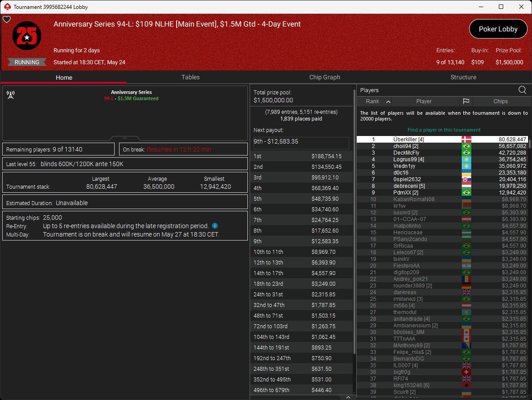Click the broadcast antenna icon
The image size is (532, 400).
point(11,94)
